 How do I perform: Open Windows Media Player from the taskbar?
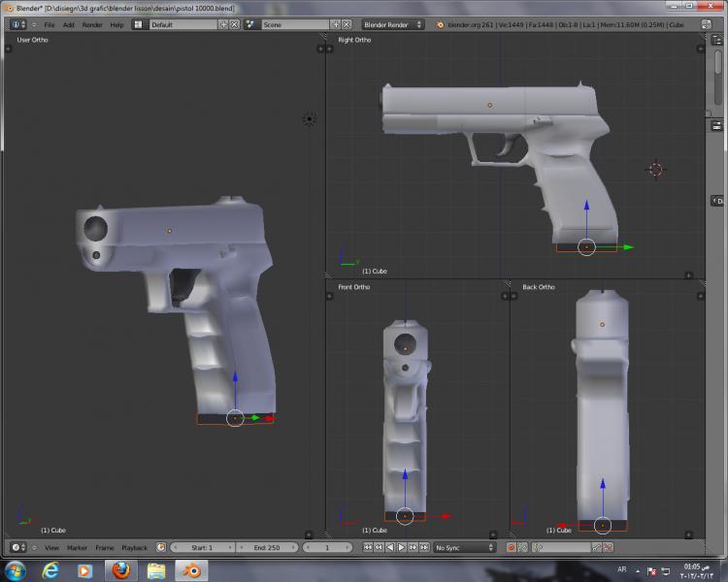click(84, 570)
